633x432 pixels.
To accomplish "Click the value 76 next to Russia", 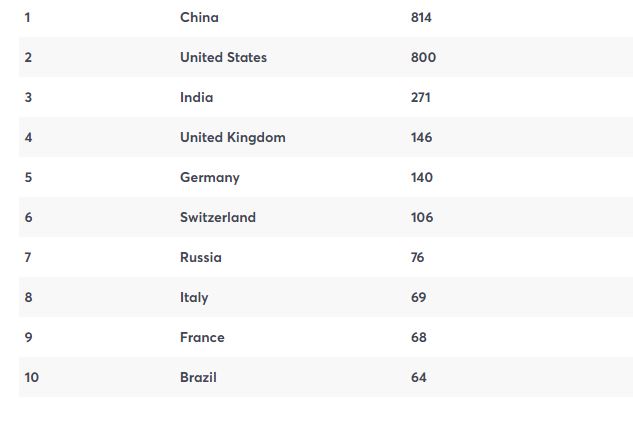I will [417, 257].
